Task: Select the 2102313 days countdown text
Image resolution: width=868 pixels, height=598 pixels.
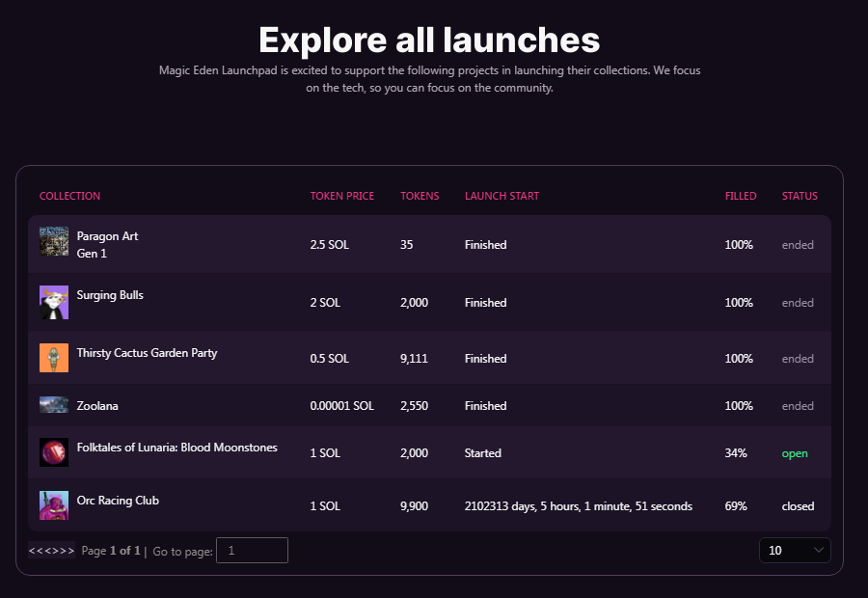Action: pos(579,506)
